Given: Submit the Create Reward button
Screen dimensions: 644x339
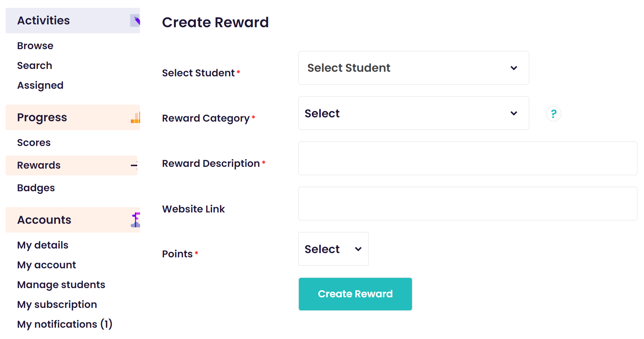Looking at the screenshot, I should pyautogui.click(x=355, y=294).
